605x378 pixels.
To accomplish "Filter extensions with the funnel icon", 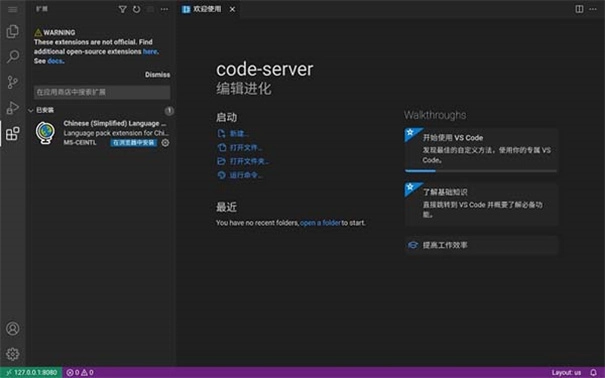I will tap(122, 9).
